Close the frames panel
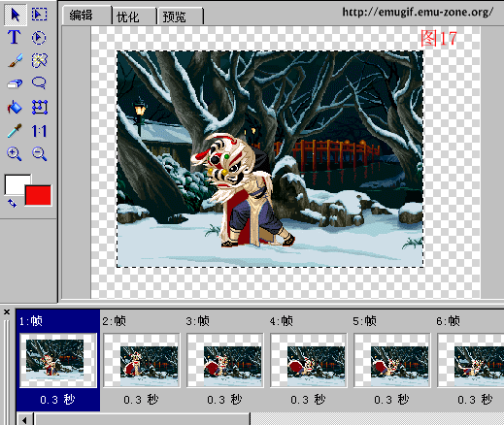Image resolution: width=504 pixels, height=425 pixels. pos(7,312)
